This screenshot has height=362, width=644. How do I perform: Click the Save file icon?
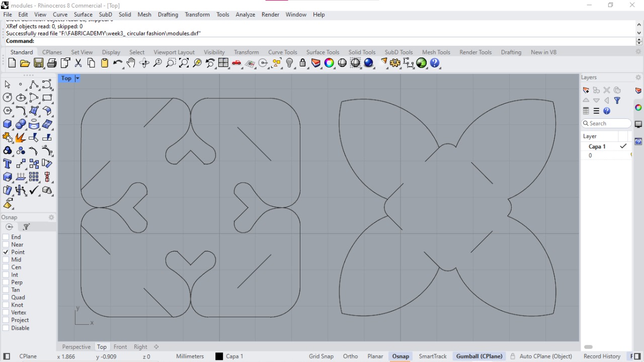(x=38, y=63)
